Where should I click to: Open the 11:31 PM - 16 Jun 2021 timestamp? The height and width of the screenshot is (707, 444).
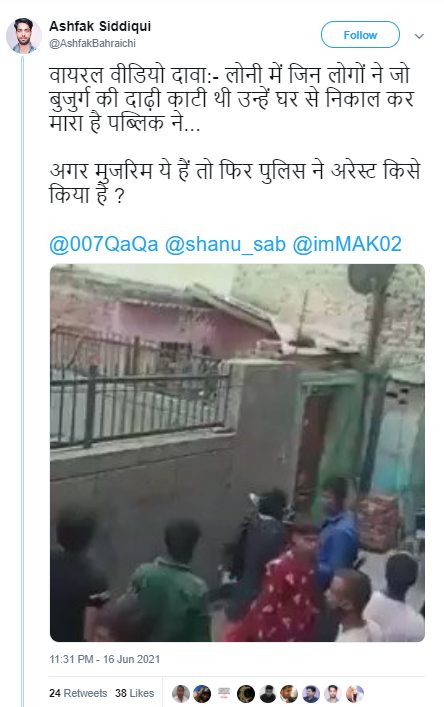tap(105, 659)
